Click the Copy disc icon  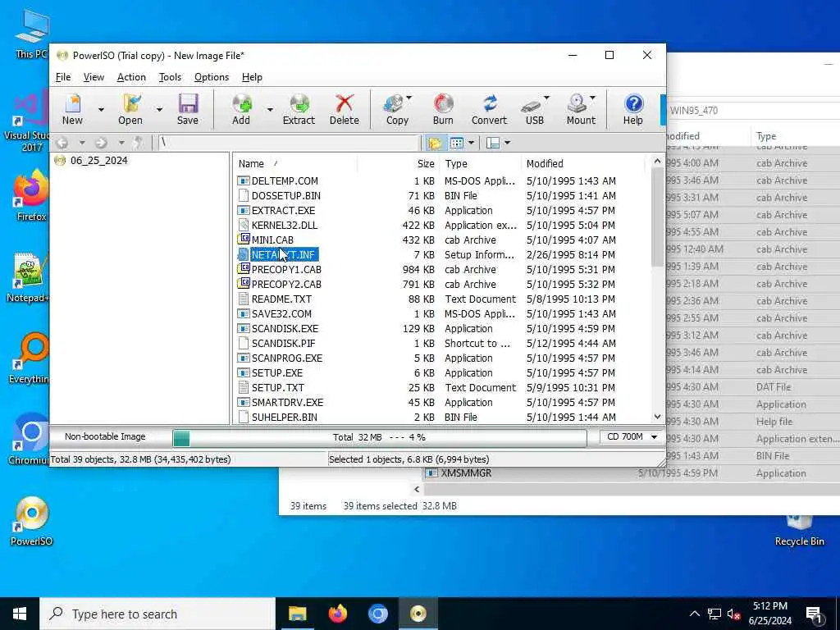tap(397, 109)
